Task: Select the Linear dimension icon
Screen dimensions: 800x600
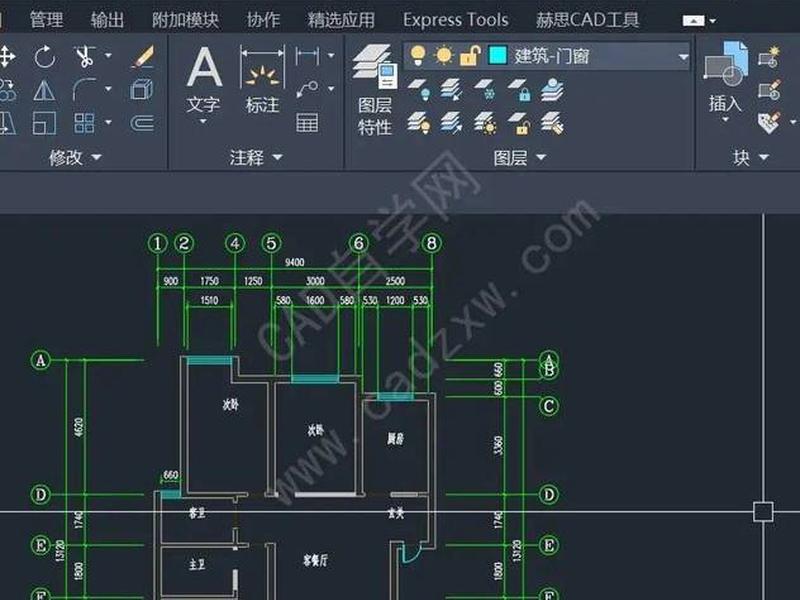Action: tap(307, 56)
